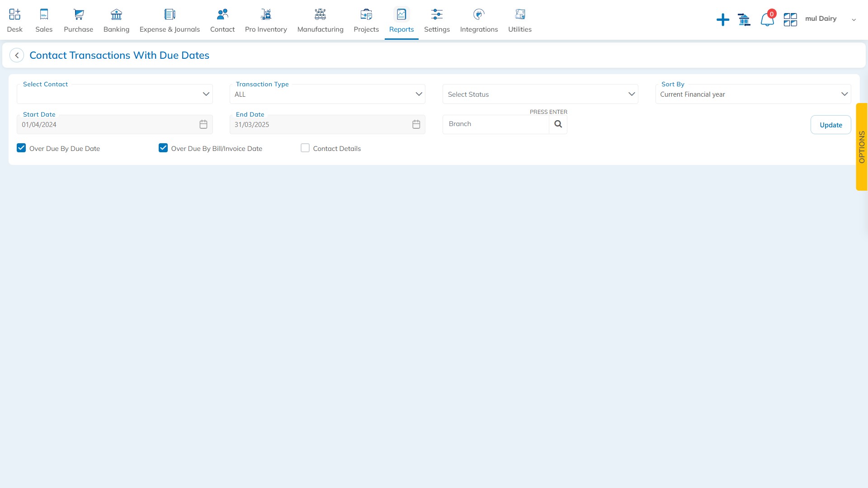Open the Desk module icon
Image resolution: width=868 pixels, height=488 pixels.
(14, 14)
